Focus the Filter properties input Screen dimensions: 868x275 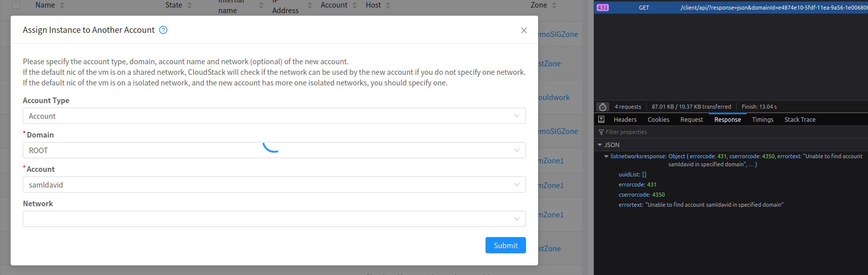click(x=733, y=132)
